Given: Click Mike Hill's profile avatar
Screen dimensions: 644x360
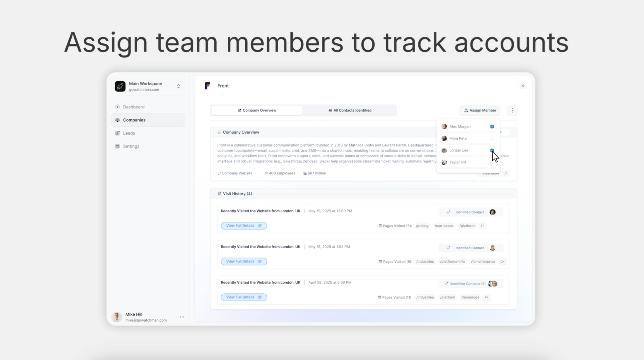Looking at the screenshot, I should 116,317.
